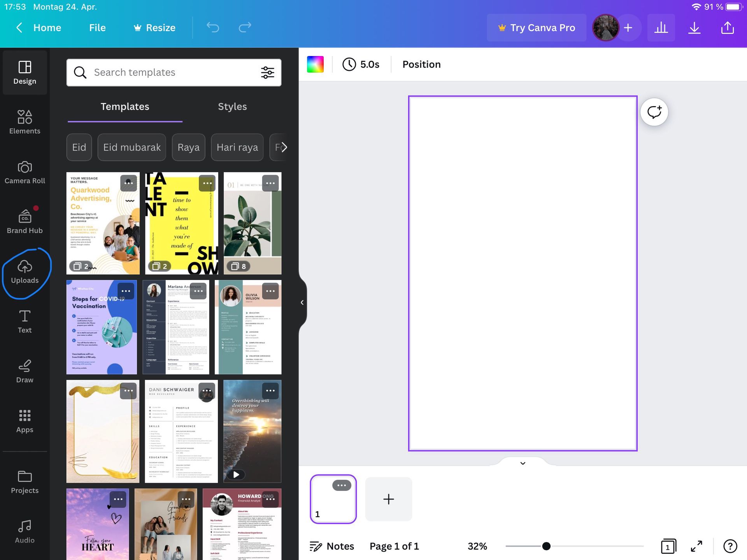Select the Draw tool in sidebar
Viewport: 747px width, 560px height.
click(25, 371)
